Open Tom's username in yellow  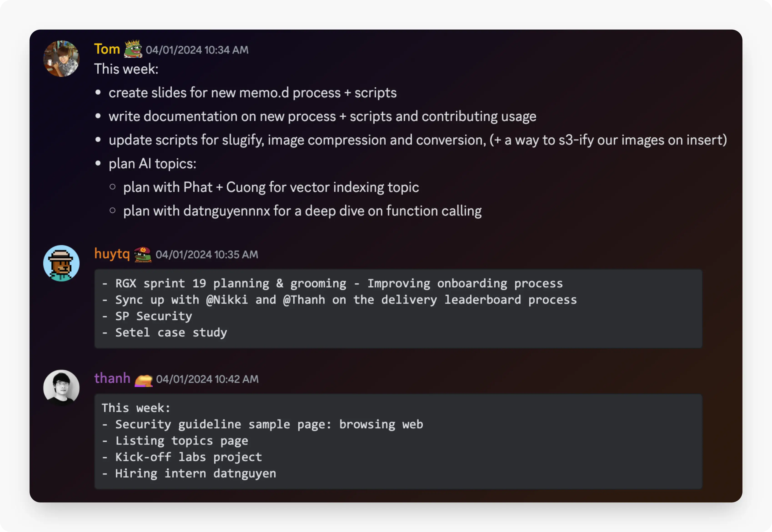click(107, 49)
